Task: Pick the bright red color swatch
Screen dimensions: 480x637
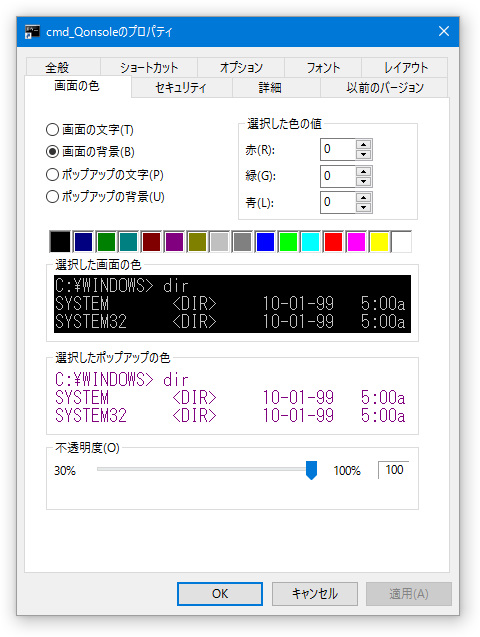Action: (333, 242)
